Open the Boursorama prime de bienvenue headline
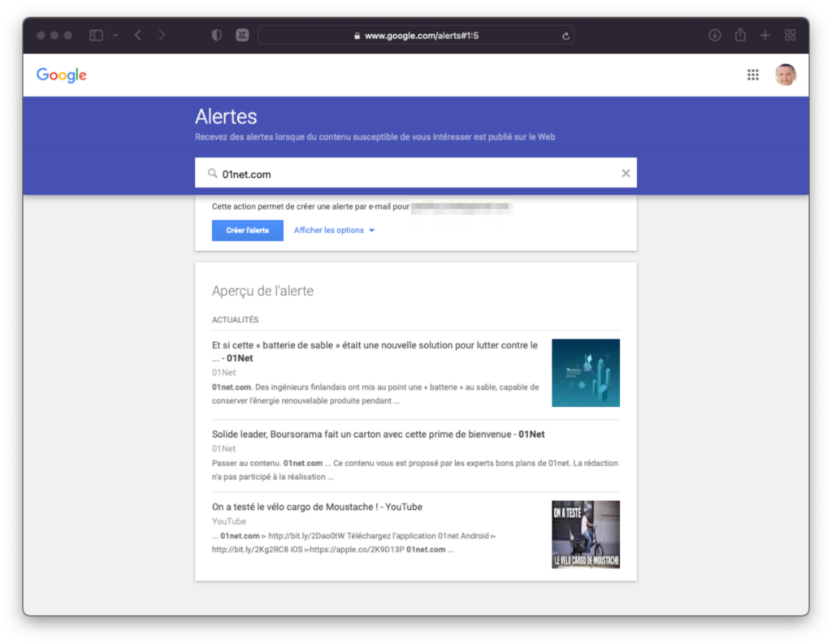This screenshot has width=832, height=644. pyautogui.click(x=379, y=434)
